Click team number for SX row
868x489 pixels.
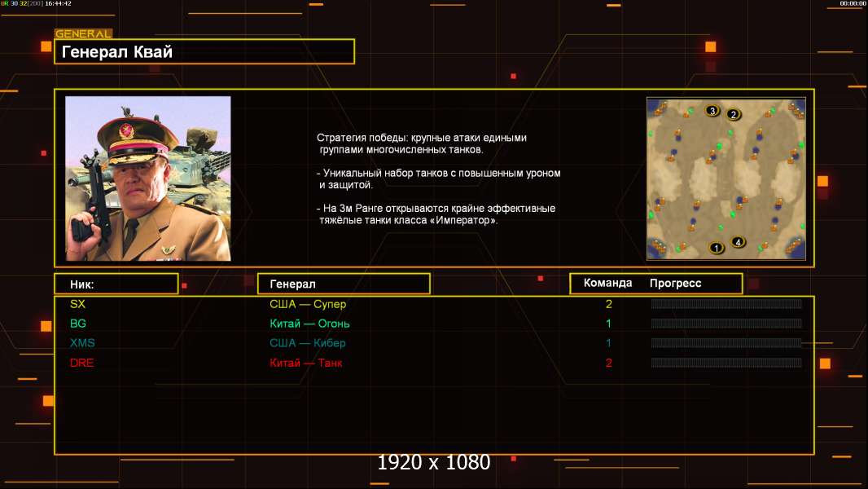point(609,304)
